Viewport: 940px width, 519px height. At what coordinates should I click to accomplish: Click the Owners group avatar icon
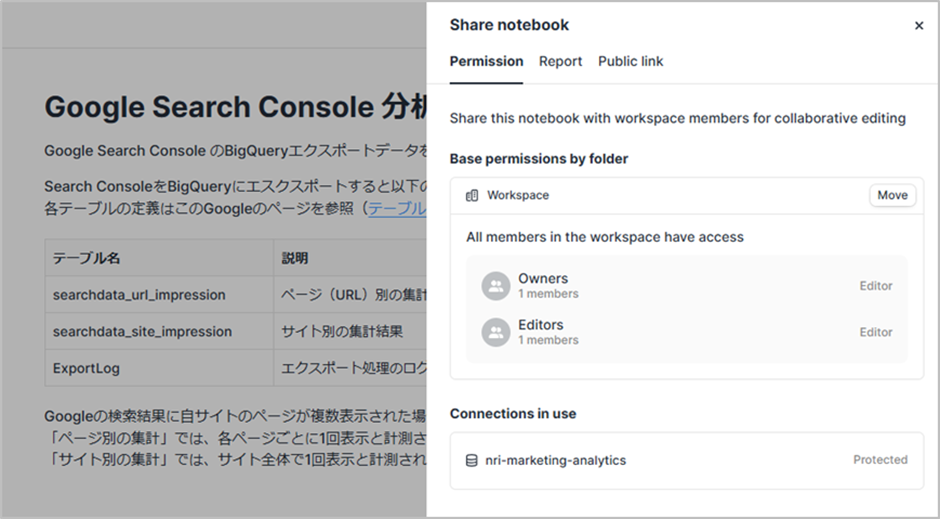[495, 286]
